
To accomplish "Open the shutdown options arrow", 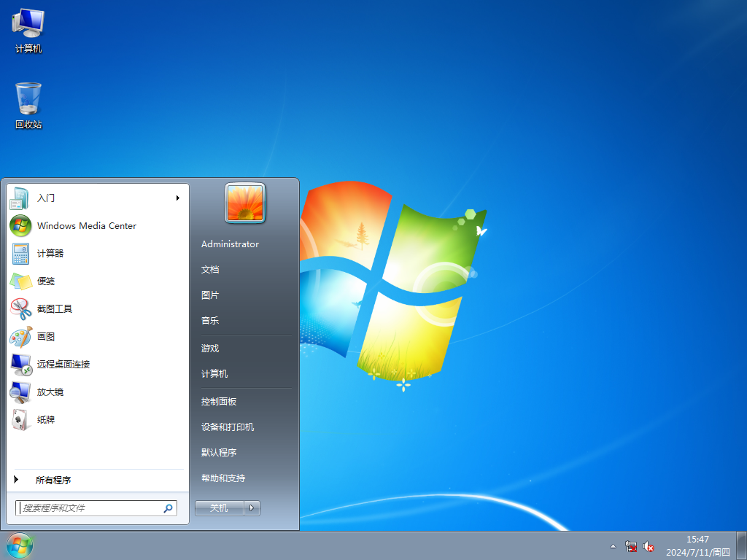I will click(x=252, y=507).
